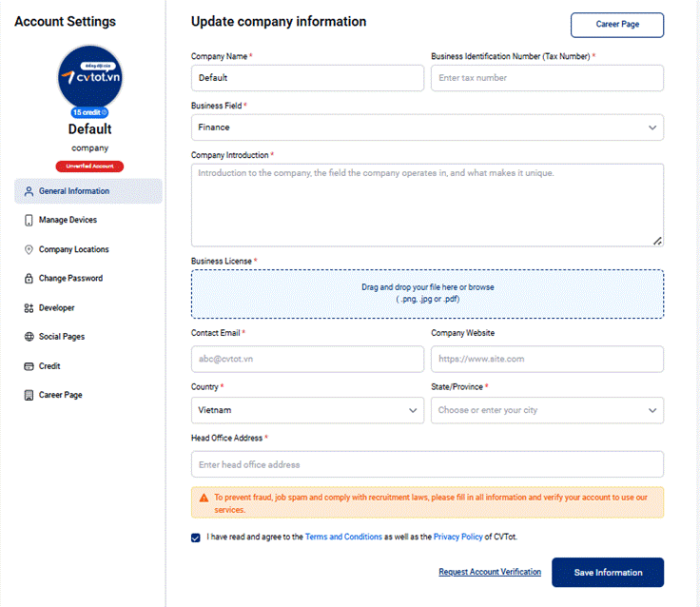Click the Change Password lock icon

[29, 279]
